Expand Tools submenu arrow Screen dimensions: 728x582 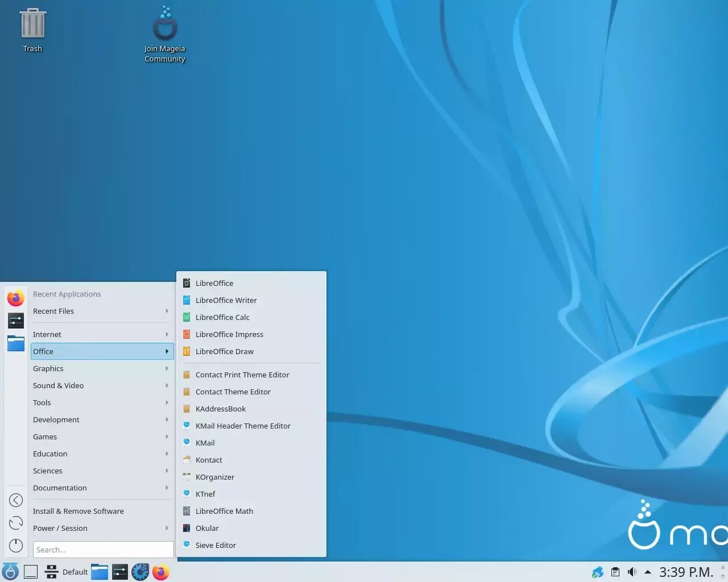(167, 402)
